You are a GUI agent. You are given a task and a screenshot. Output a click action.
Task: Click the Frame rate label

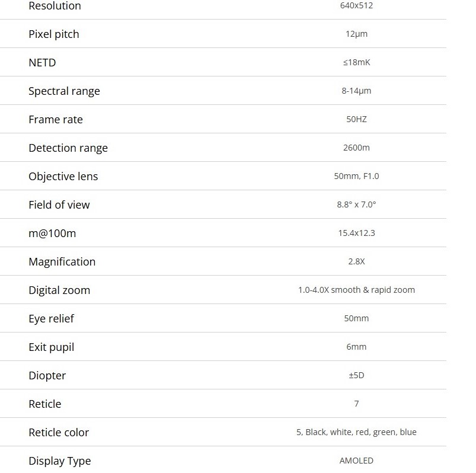tap(56, 119)
